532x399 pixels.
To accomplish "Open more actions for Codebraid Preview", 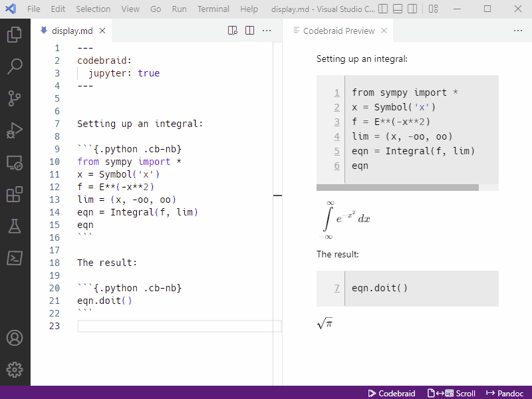I will (x=518, y=31).
